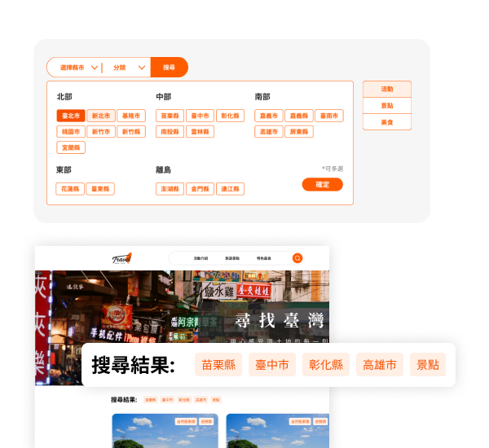The width and height of the screenshot is (489, 448).
Task: Toggle the 南投縣 chip under 中部
Action: 170,131
